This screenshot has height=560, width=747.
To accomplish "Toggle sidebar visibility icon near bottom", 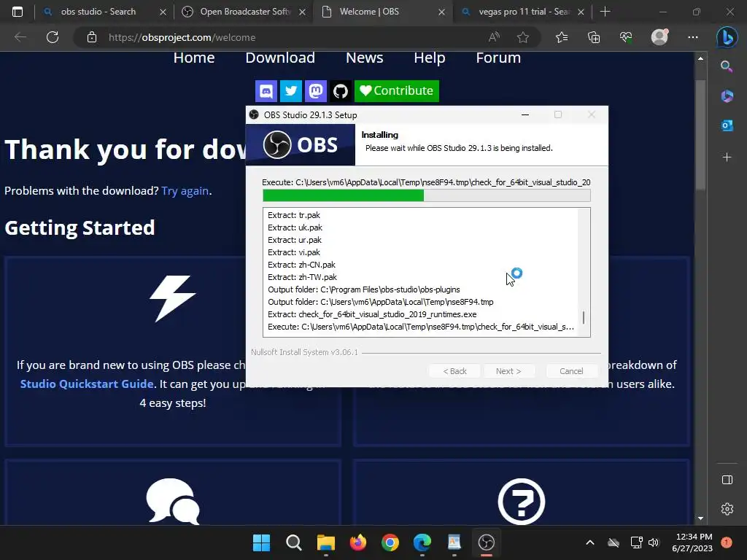I will (727, 480).
